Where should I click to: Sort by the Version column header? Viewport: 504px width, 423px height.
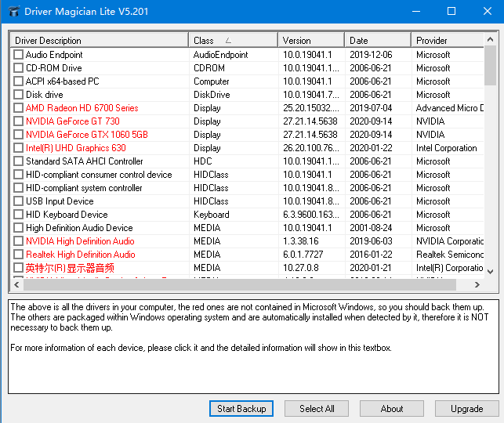pos(311,41)
